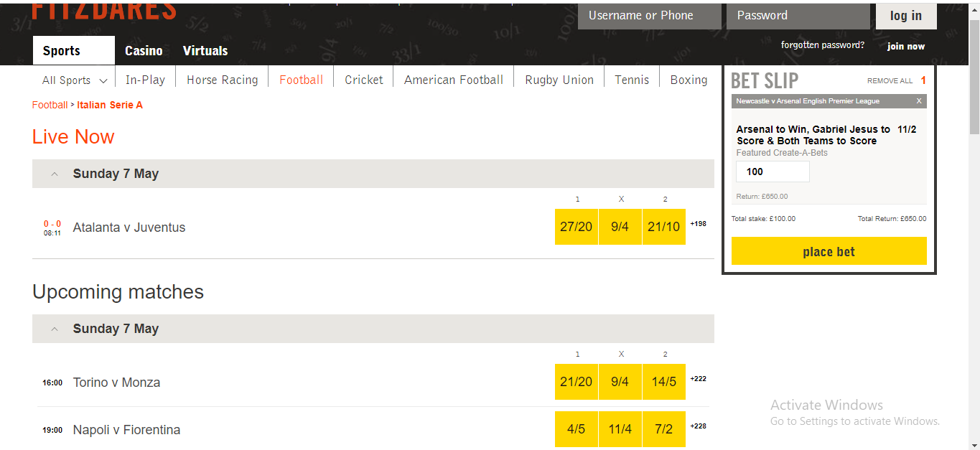This screenshot has width=980, height=450.
Task: Open the All Sports dropdown
Action: coord(75,80)
